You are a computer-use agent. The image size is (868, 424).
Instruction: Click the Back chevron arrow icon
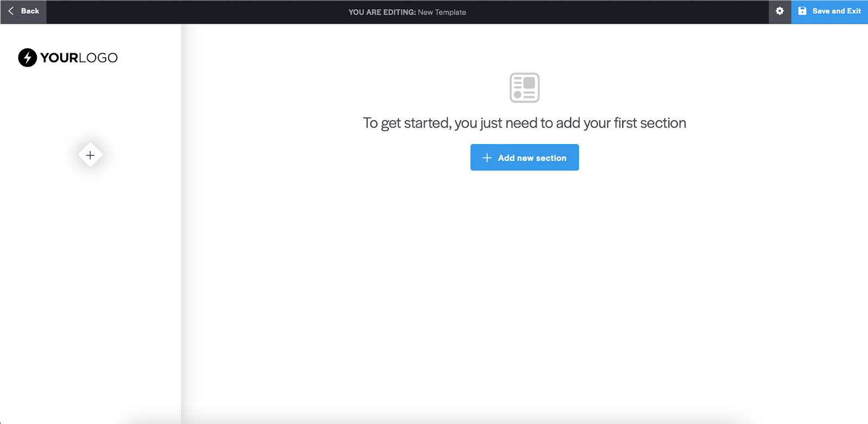(x=11, y=11)
